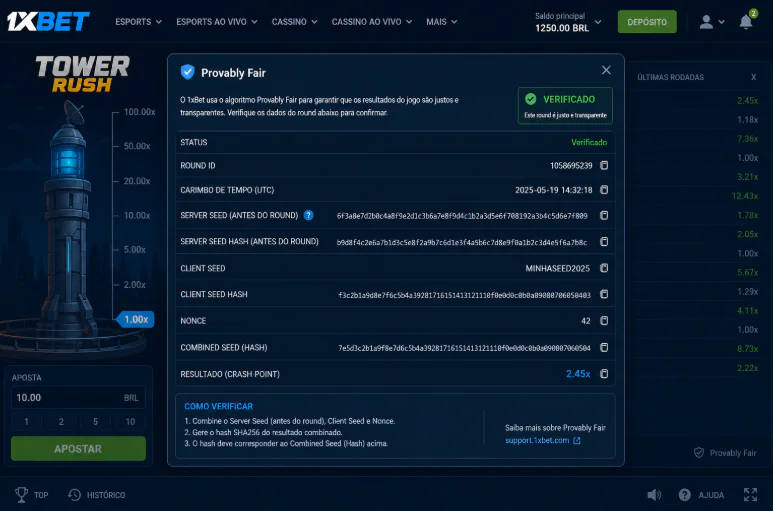
Task: Copy the Nonce value
Action: point(604,321)
